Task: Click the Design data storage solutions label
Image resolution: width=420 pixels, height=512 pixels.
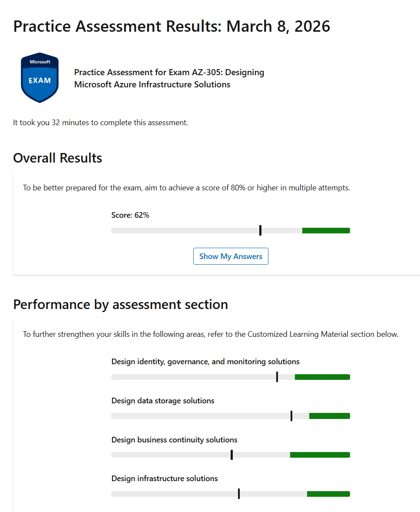Action: click(163, 401)
